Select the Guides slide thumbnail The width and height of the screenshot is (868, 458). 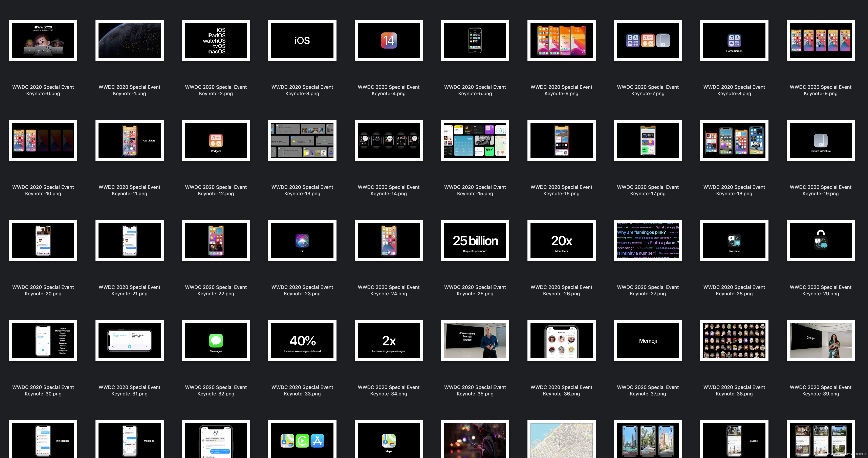coord(734,439)
